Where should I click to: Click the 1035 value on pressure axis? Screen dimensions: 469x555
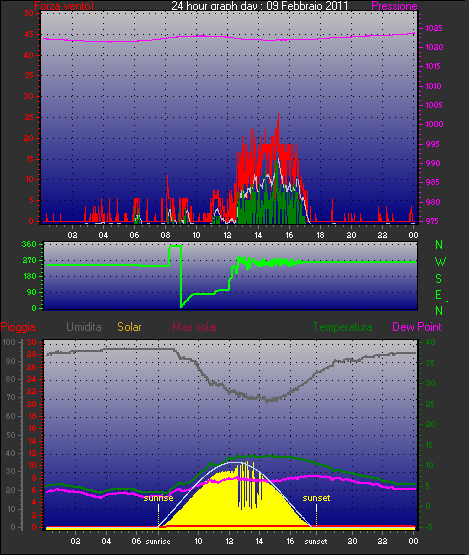(434, 28)
